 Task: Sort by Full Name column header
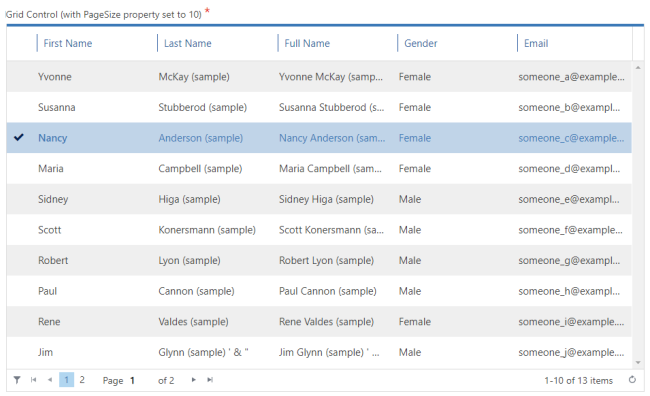[307, 43]
